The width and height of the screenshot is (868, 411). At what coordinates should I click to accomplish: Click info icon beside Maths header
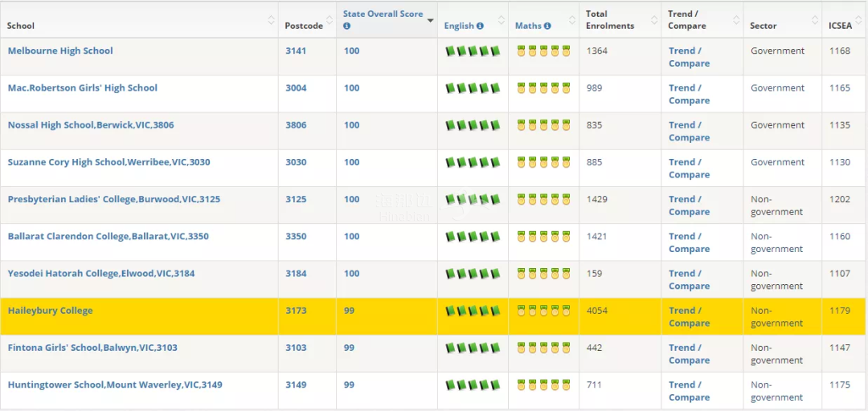[547, 26]
